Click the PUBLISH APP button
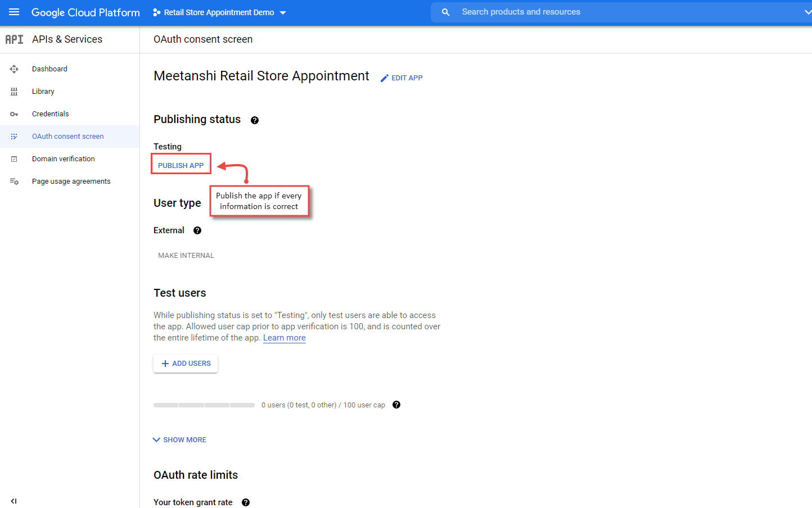The image size is (812, 508). 181,165
